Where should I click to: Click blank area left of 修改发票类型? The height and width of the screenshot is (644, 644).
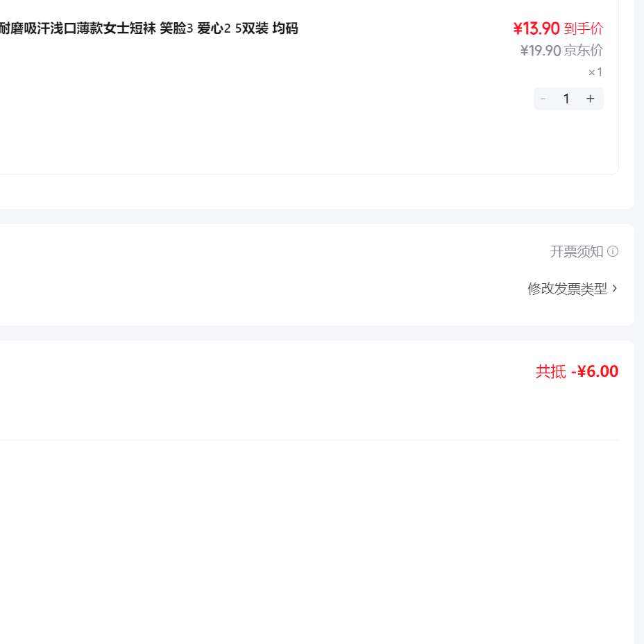[x=278, y=289]
